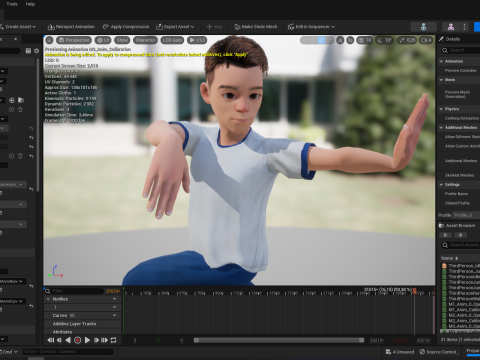Screen dimensions: 480x360
Task: Click the timeline range scrollbar
Action: click(x=279, y=340)
